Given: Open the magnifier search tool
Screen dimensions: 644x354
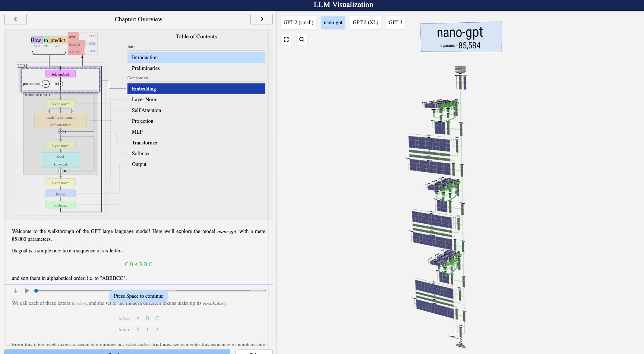Looking at the screenshot, I should (302, 39).
